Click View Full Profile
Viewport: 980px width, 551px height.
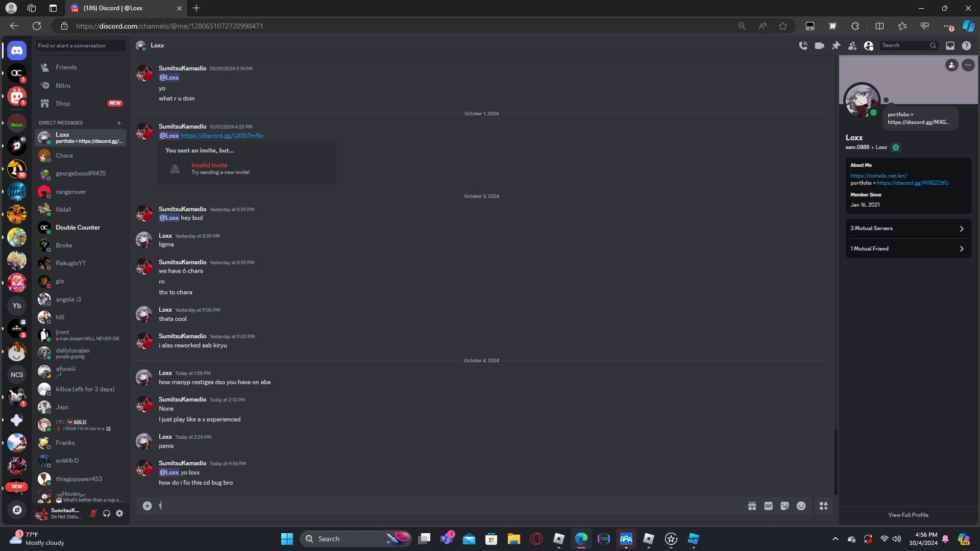click(x=908, y=515)
